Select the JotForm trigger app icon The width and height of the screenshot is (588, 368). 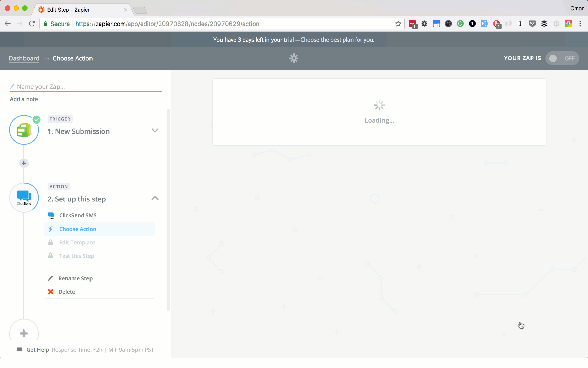click(x=24, y=130)
